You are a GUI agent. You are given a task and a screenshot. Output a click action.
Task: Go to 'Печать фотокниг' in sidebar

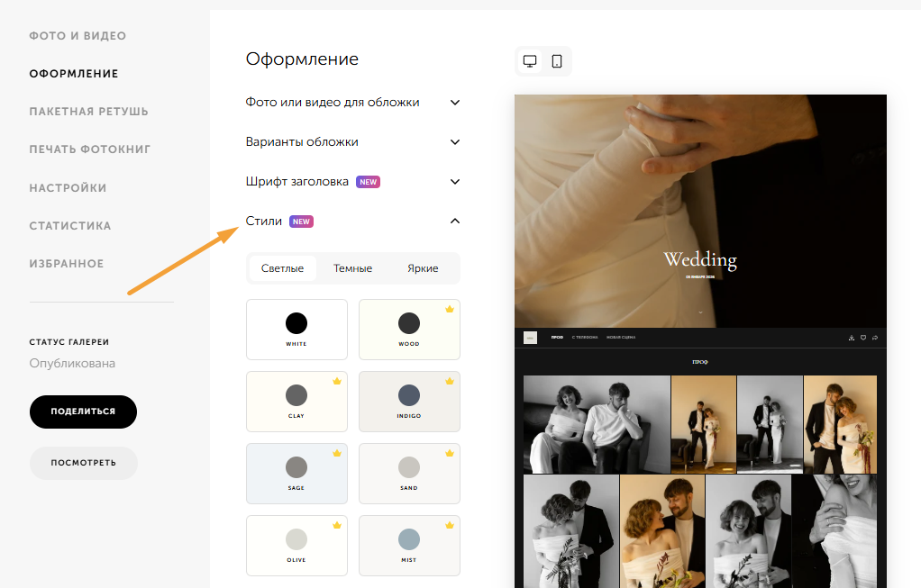(90, 149)
